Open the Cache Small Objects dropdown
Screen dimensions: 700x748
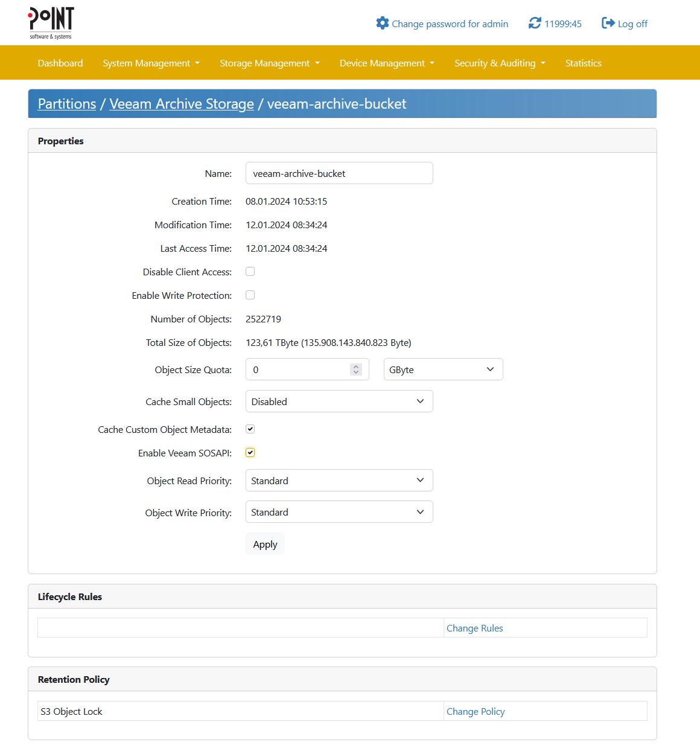click(x=339, y=401)
